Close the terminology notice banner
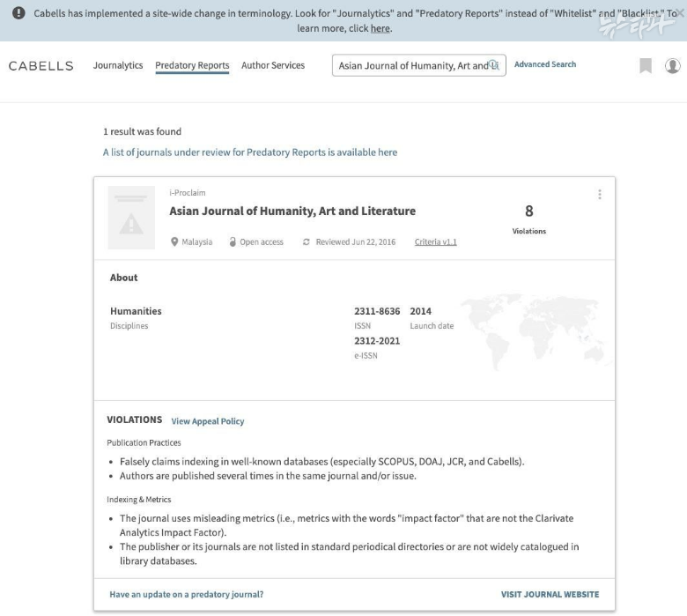The height and width of the screenshot is (616, 687). click(680, 13)
